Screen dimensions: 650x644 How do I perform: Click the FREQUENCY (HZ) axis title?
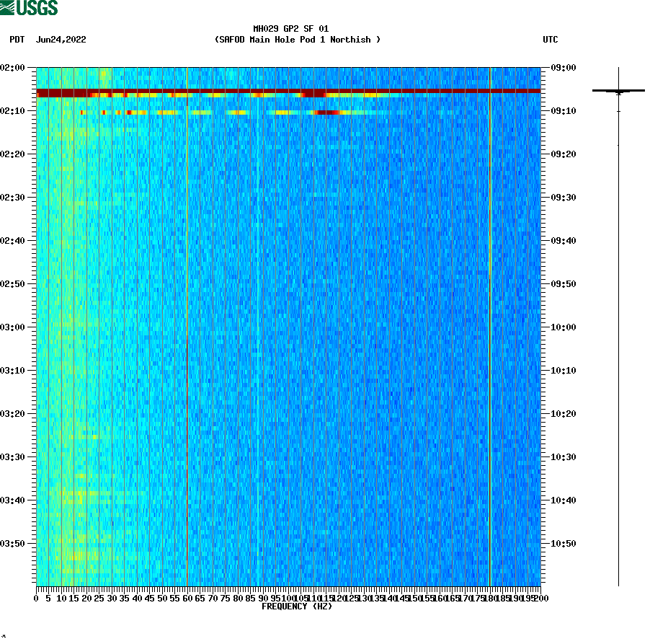coord(298,606)
